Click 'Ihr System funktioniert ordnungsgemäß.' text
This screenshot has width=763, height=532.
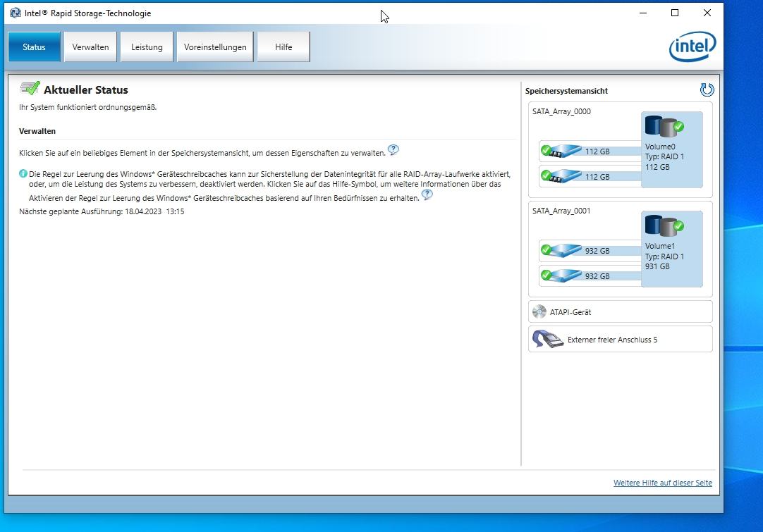(x=87, y=107)
